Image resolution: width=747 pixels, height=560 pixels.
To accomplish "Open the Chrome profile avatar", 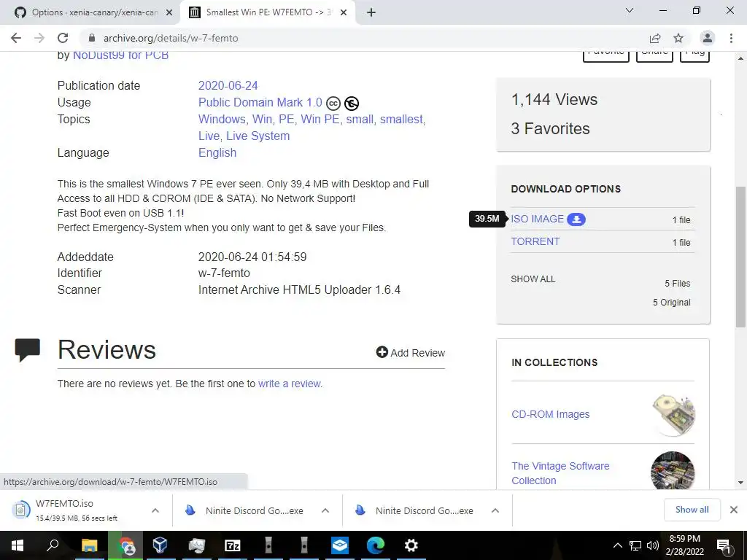I will (x=708, y=38).
